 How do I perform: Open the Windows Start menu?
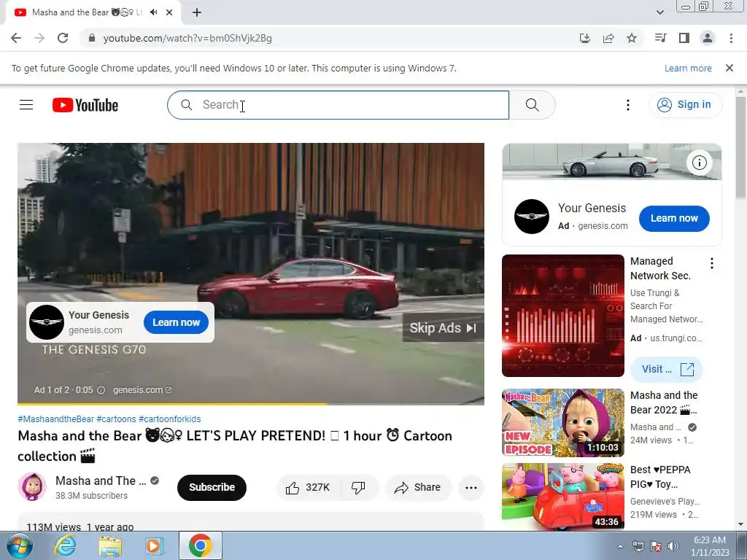coord(19,545)
